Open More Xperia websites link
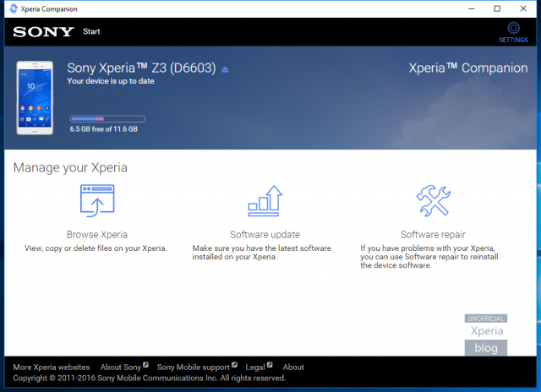 52,367
